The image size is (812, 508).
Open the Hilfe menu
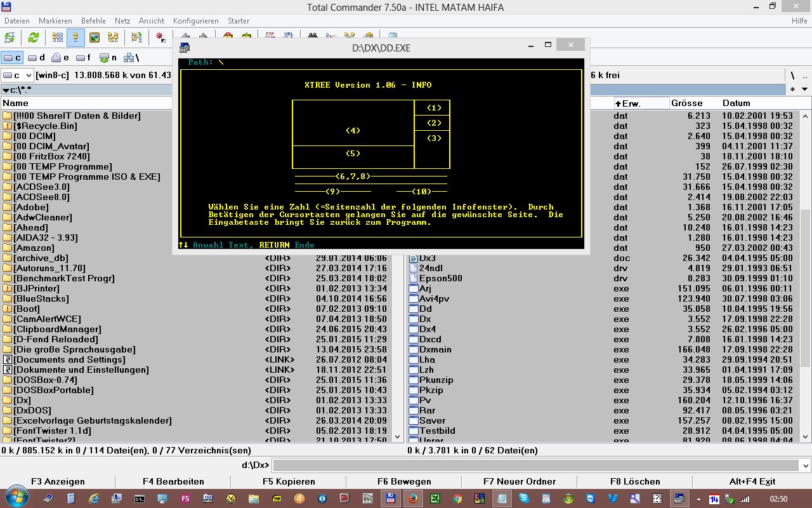click(799, 21)
